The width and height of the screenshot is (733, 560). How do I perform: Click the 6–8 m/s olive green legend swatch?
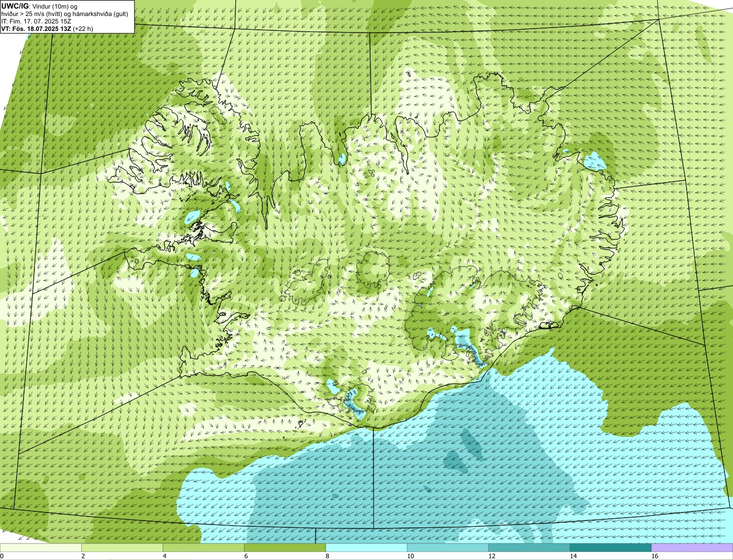[x=285, y=547]
